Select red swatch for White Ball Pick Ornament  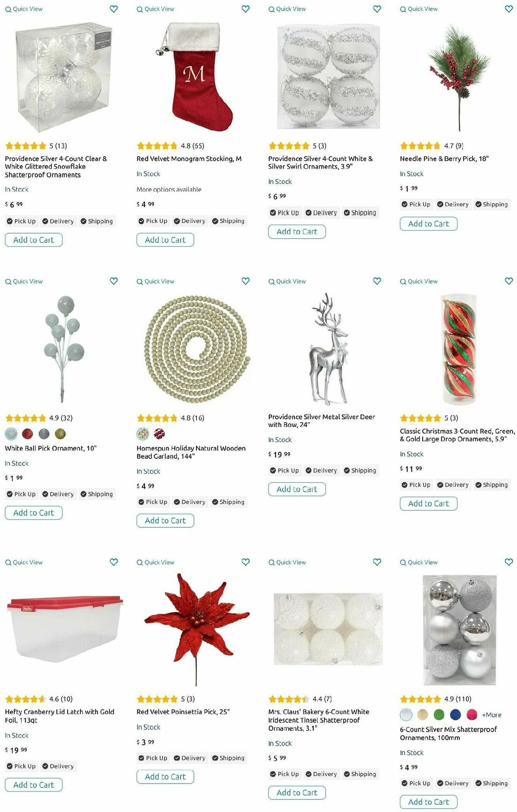point(28,434)
